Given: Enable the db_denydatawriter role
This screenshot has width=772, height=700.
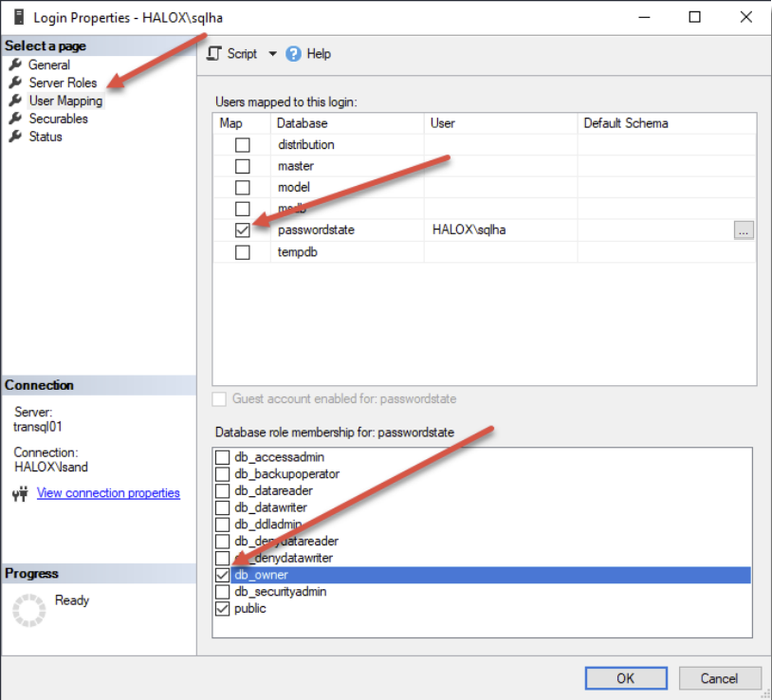Looking at the screenshot, I should (222, 558).
